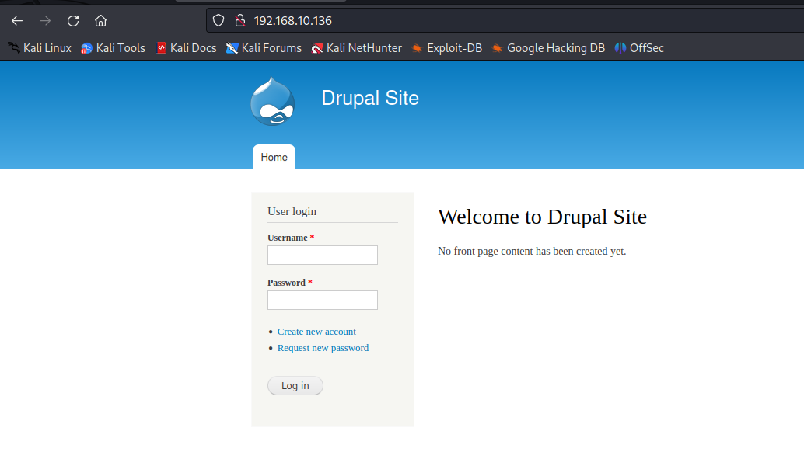Focus the Username input field
The width and height of the screenshot is (804, 474).
pos(322,255)
